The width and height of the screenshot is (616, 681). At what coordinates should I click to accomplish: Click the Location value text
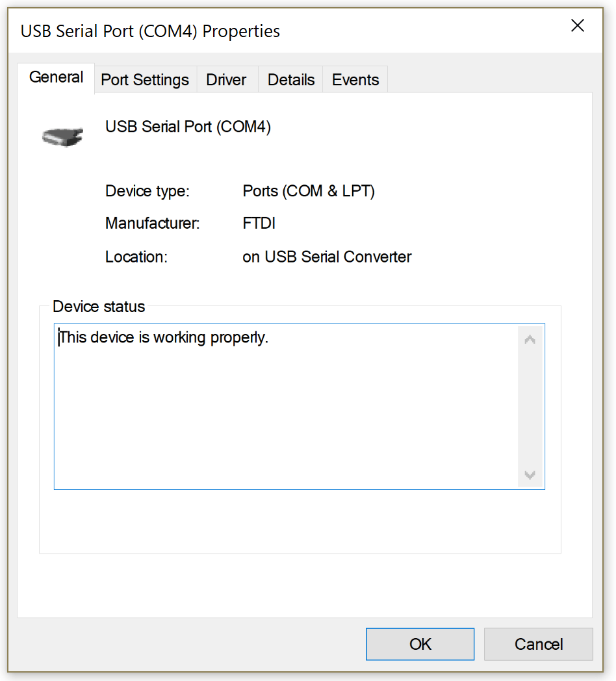point(327,257)
